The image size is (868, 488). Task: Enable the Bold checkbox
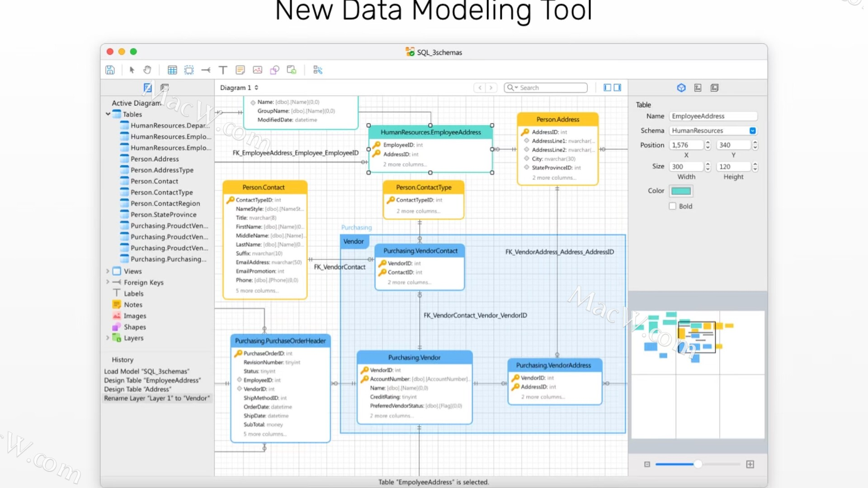tap(673, 206)
